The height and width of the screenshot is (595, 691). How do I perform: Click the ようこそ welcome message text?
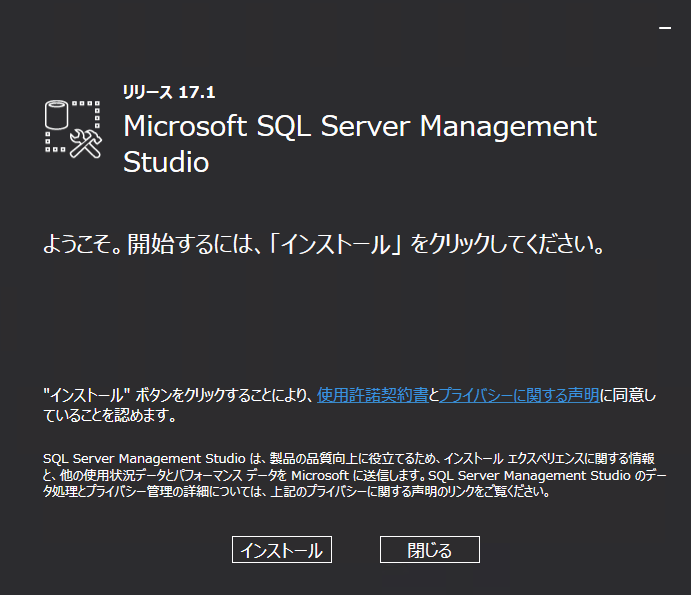[324, 244]
